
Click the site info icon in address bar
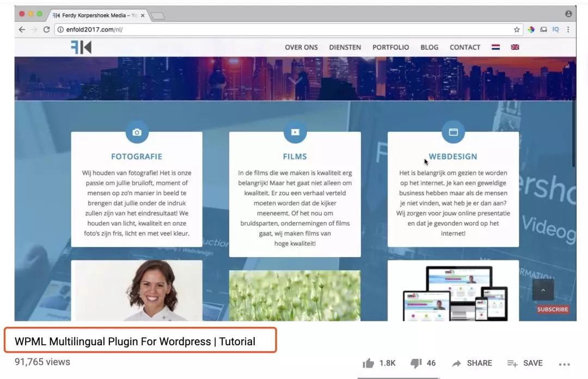pos(60,29)
